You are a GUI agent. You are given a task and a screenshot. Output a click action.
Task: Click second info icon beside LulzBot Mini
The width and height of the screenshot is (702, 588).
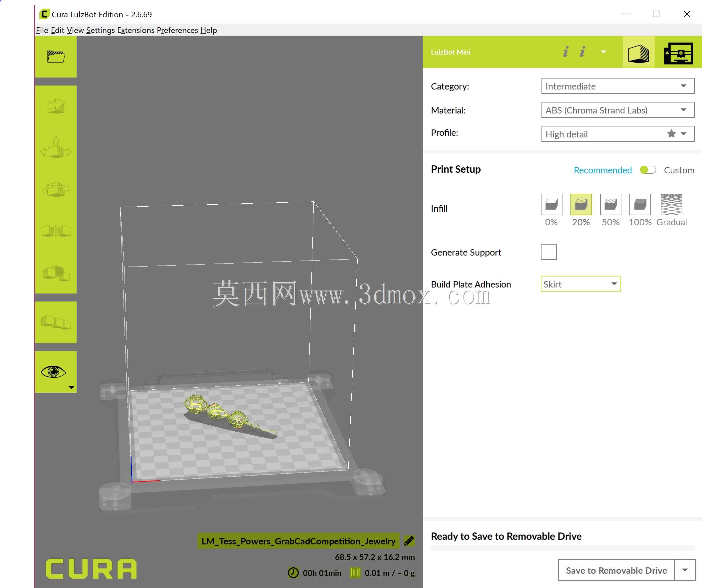tap(582, 52)
